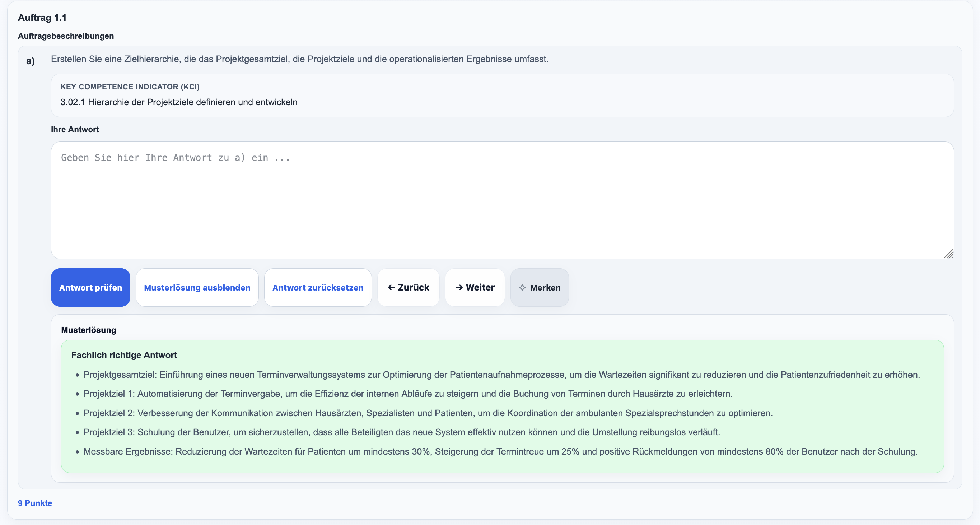Click the right arrow icon next to Weiter
The height and width of the screenshot is (525, 980).
click(459, 287)
